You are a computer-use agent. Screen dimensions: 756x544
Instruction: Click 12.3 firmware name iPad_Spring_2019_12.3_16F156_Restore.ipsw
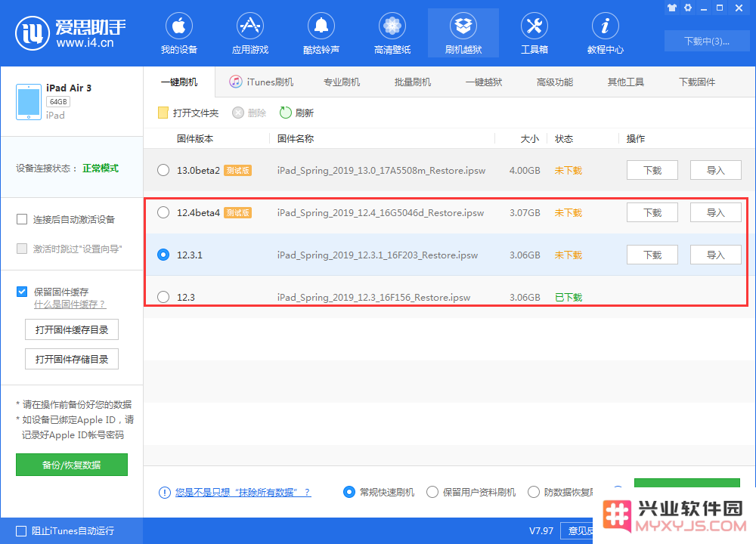point(373,297)
